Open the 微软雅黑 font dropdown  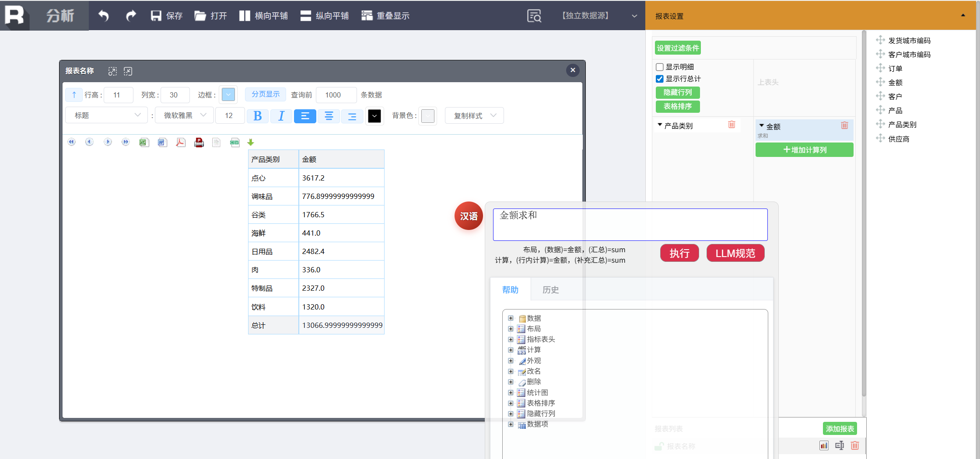click(x=185, y=115)
